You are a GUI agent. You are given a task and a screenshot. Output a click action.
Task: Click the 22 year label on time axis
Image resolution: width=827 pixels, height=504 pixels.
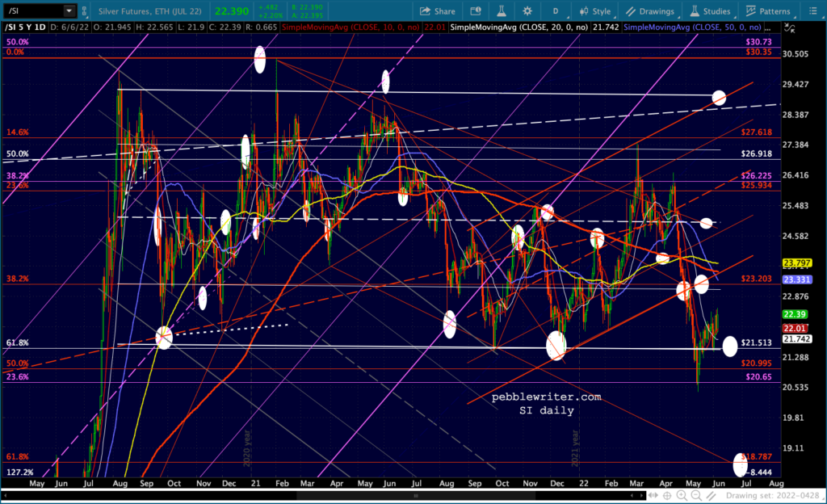(583, 483)
